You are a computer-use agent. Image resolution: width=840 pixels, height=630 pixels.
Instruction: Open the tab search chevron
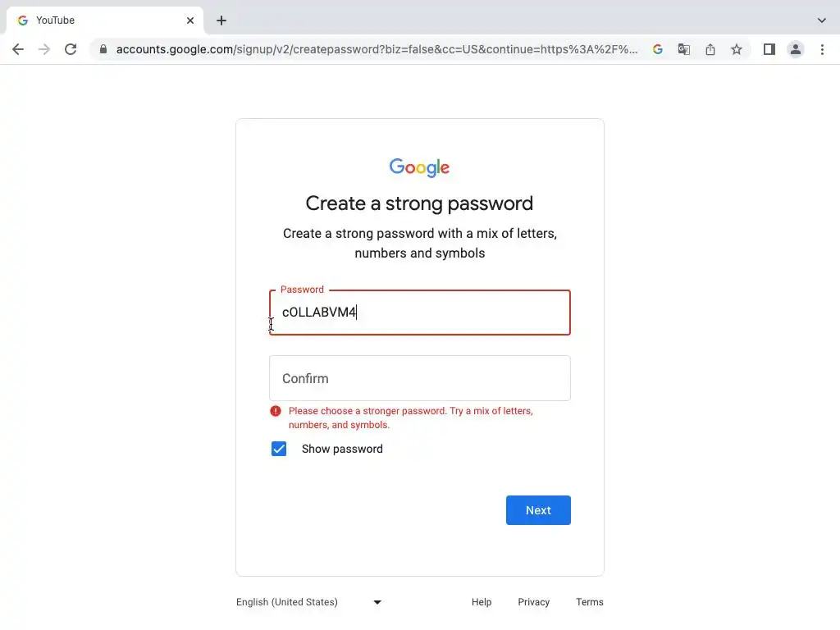coord(822,20)
